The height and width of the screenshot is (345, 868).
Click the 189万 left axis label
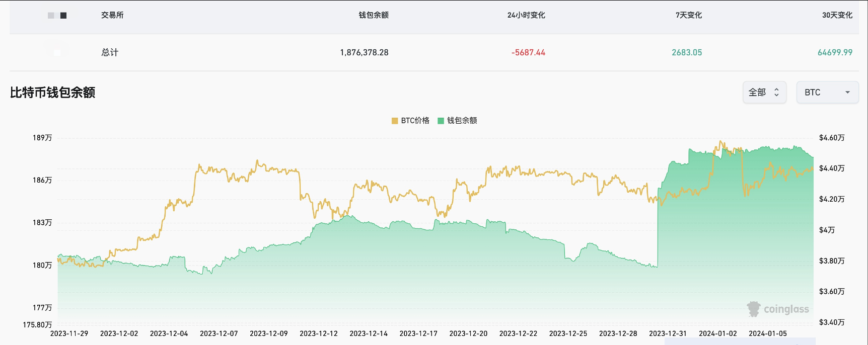tap(42, 138)
